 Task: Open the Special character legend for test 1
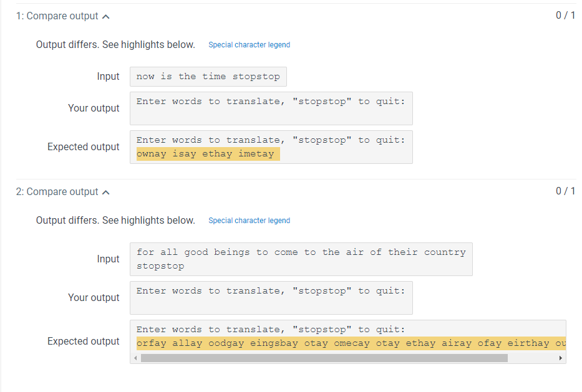coord(249,44)
